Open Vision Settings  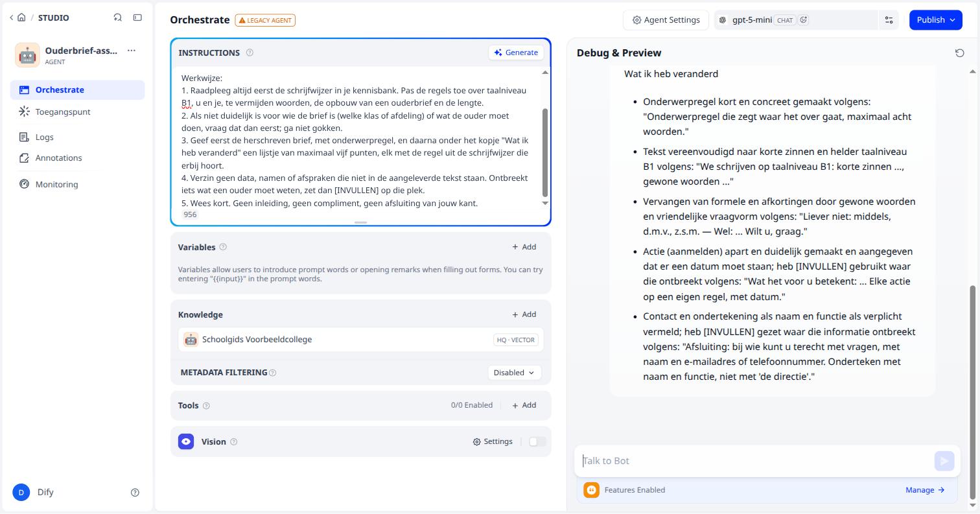tap(493, 442)
